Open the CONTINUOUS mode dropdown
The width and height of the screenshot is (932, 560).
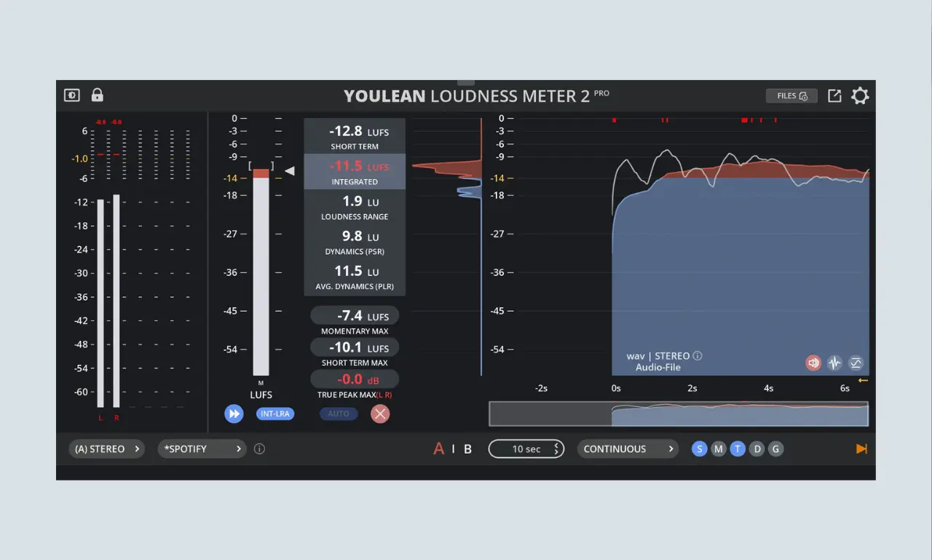click(x=628, y=449)
